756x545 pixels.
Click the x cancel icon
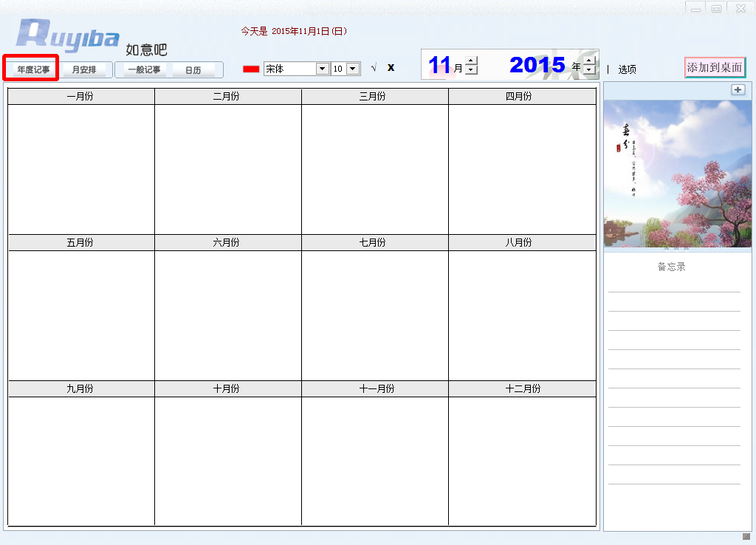[x=391, y=67]
